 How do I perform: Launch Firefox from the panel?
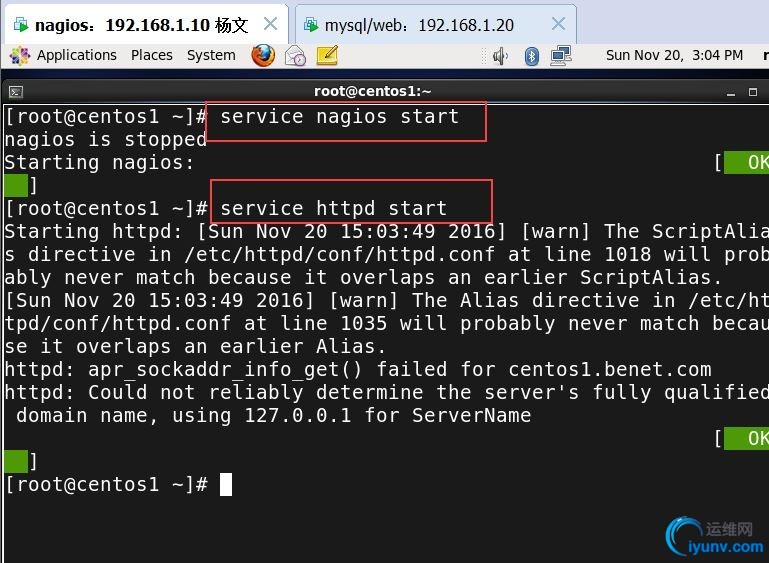263,55
